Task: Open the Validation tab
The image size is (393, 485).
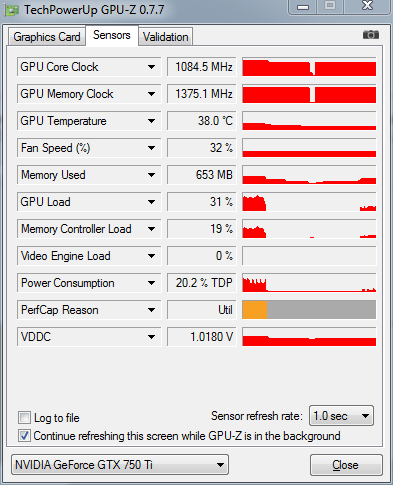Action: click(165, 37)
